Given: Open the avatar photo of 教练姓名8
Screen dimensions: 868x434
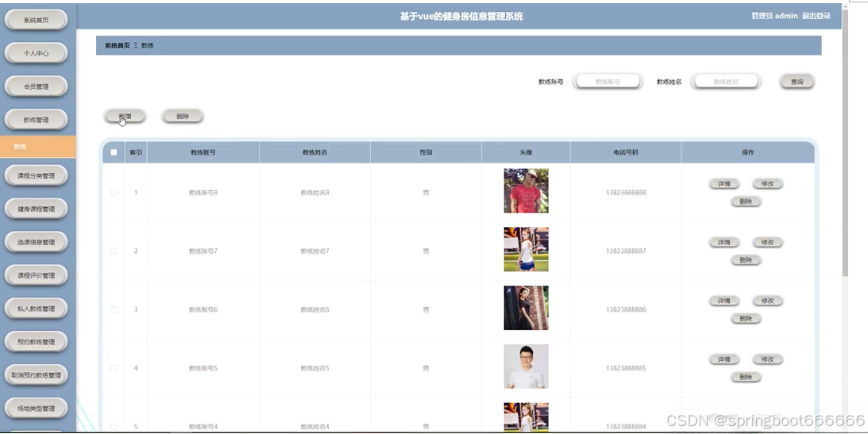Looking at the screenshot, I should pyautogui.click(x=526, y=190).
